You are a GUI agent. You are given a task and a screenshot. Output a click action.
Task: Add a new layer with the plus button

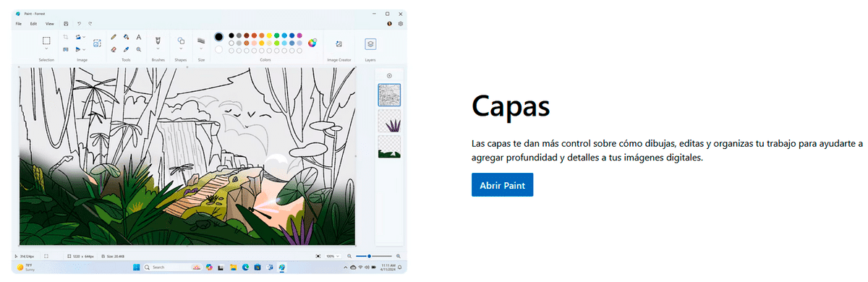tap(389, 75)
